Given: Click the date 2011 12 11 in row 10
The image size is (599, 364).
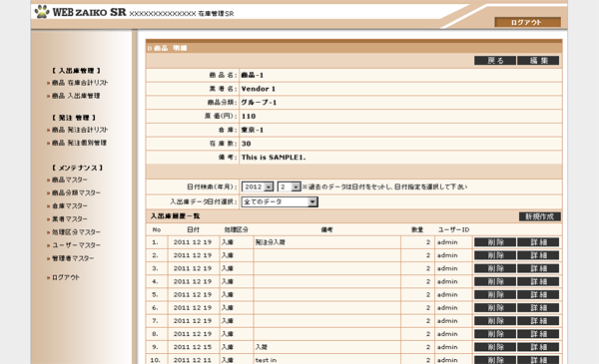Looking at the screenshot, I should click(x=192, y=360).
